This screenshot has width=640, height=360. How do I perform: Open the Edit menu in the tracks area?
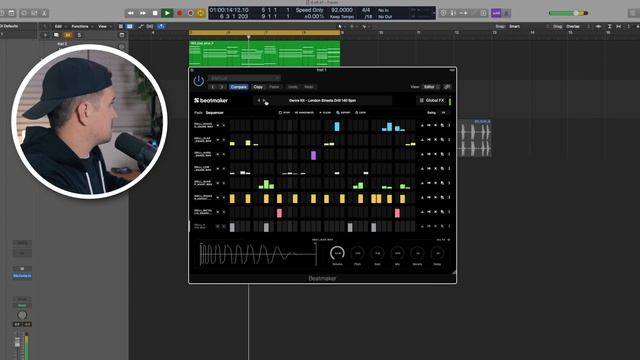pyautogui.click(x=58, y=26)
